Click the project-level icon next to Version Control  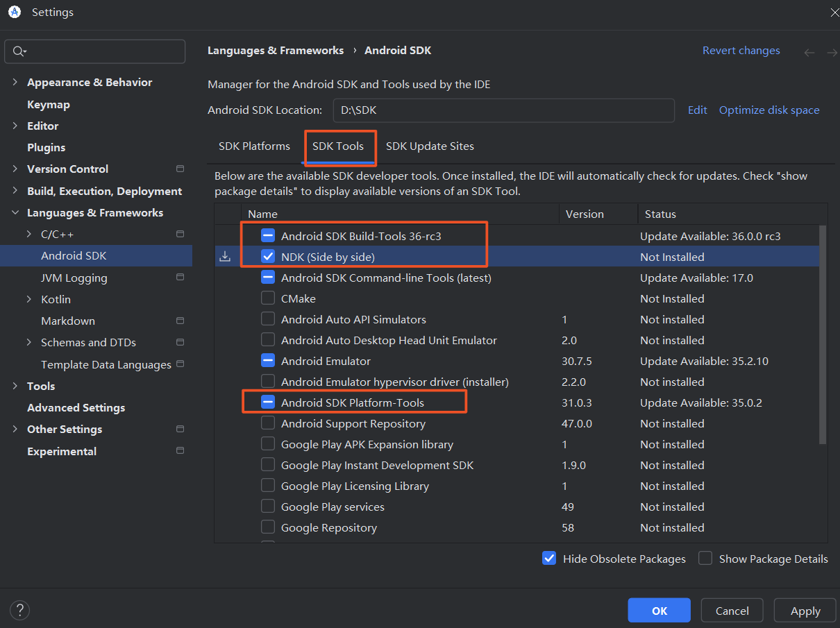pyautogui.click(x=180, y=169)
